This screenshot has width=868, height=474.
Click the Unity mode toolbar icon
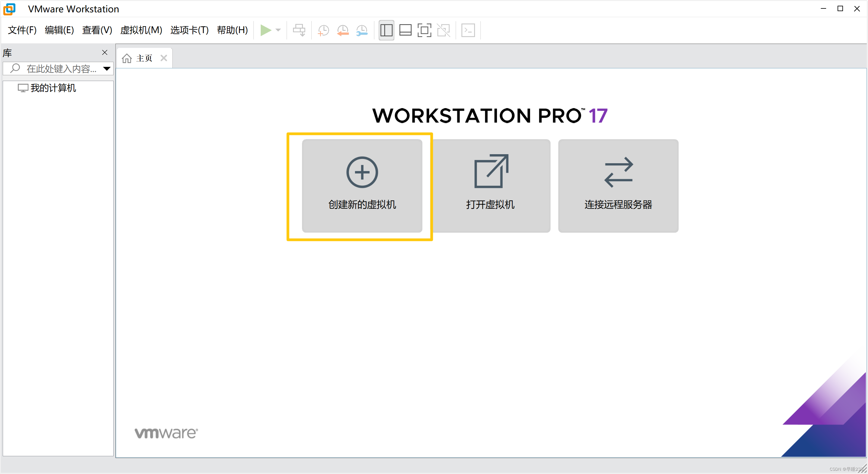[x=443, y=30]
